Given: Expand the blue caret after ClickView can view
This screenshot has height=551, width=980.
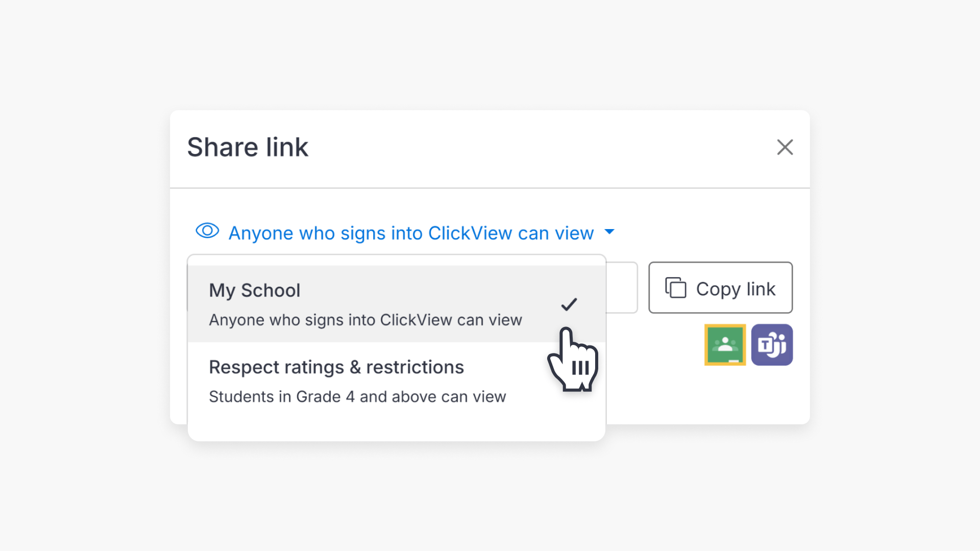Looking at the screenshot, I should pos(609,233).
